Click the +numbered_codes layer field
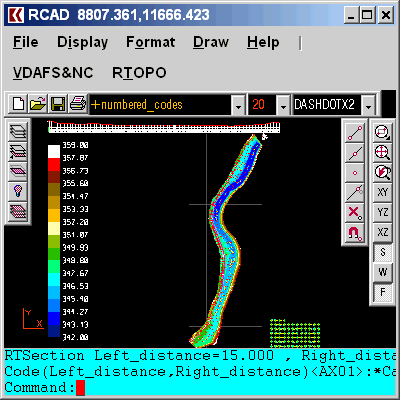This screenshot has width=400, height=400. 161,105
